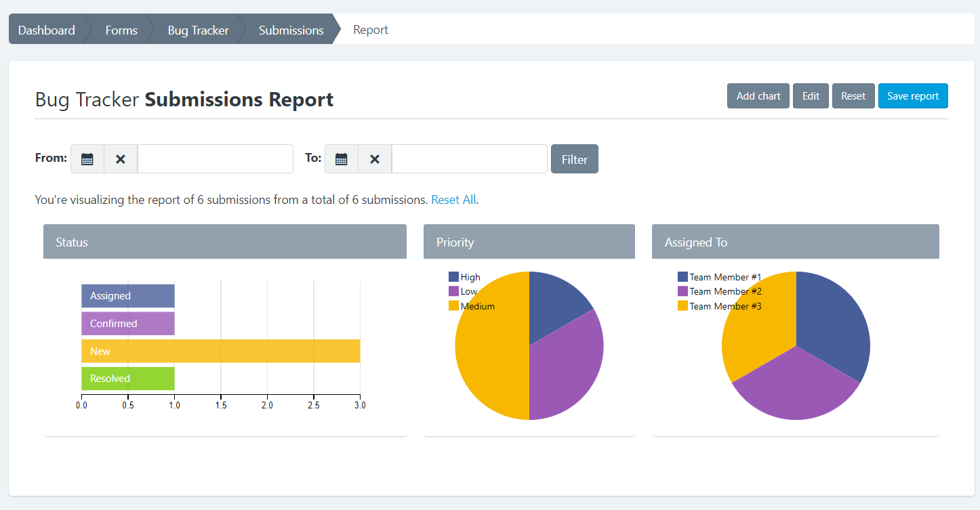
Task: Open the To date calendar picker
Action: 342,159
